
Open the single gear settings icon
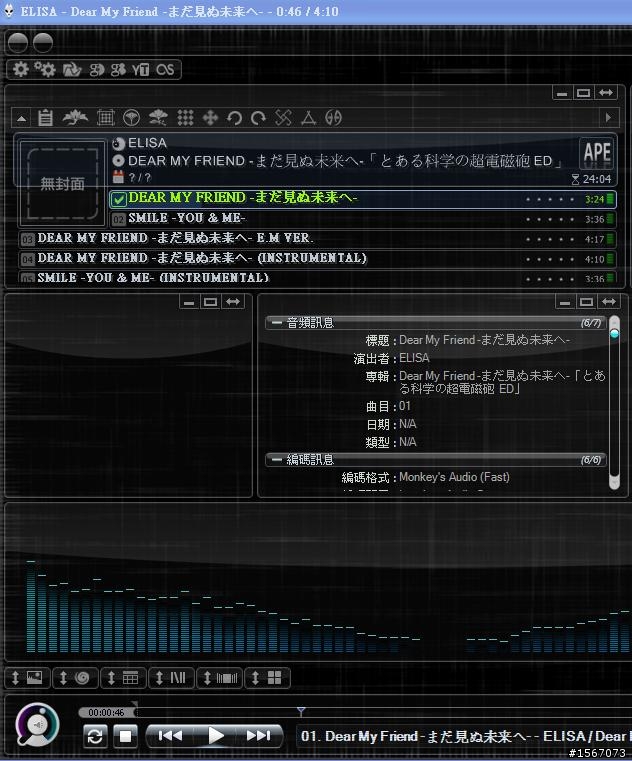coord(20,69)
